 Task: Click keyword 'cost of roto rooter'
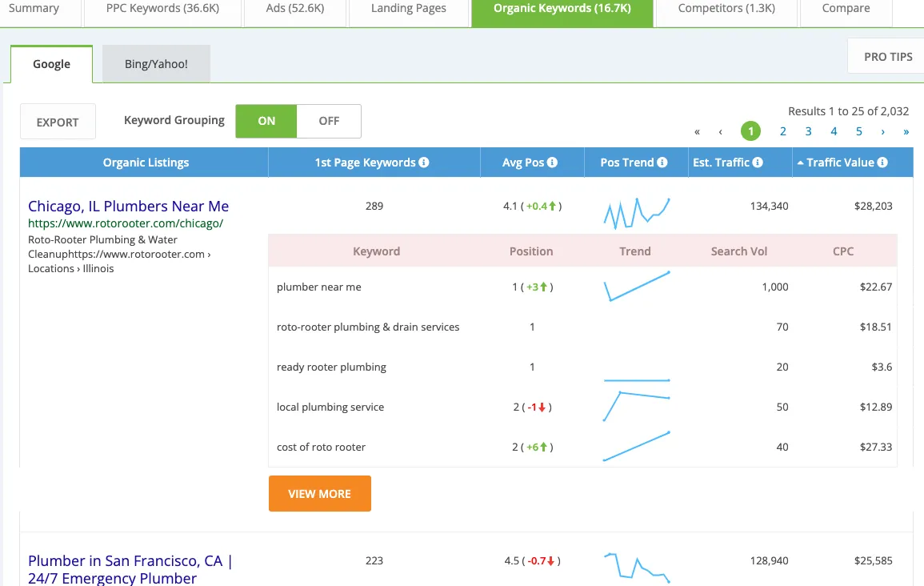tap(321, 448)
